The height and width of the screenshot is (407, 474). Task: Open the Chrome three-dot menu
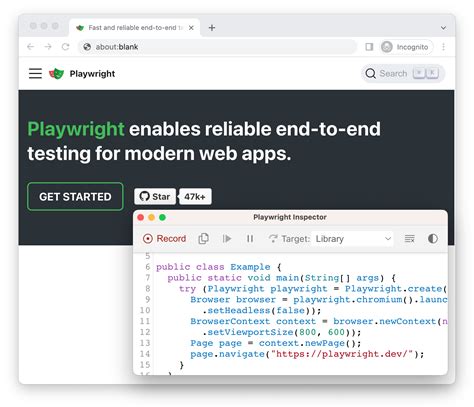443,47
